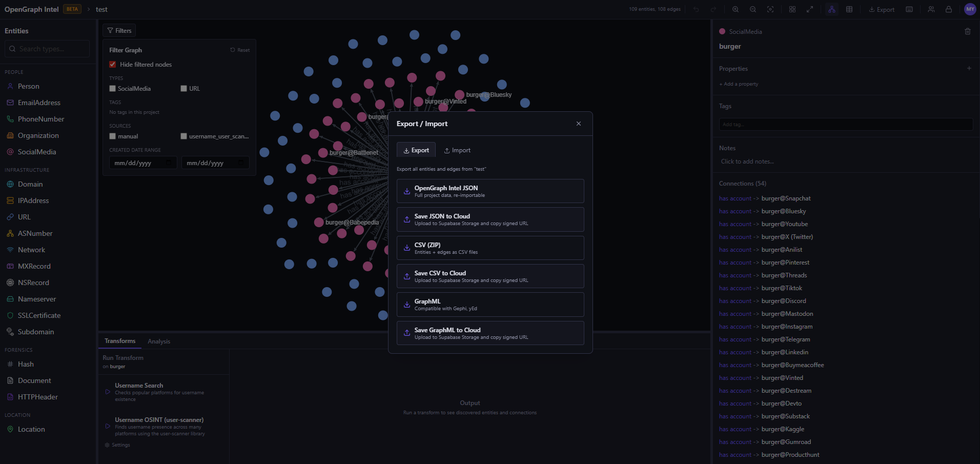Click the Domain globe icon
Viewport: 980px width, 464px height.
[10, 184]
